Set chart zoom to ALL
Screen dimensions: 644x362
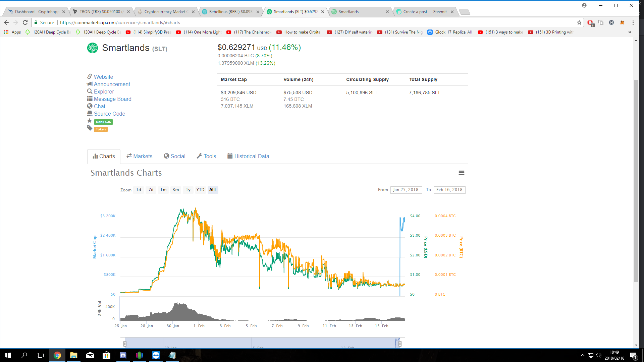coord(213,190)
